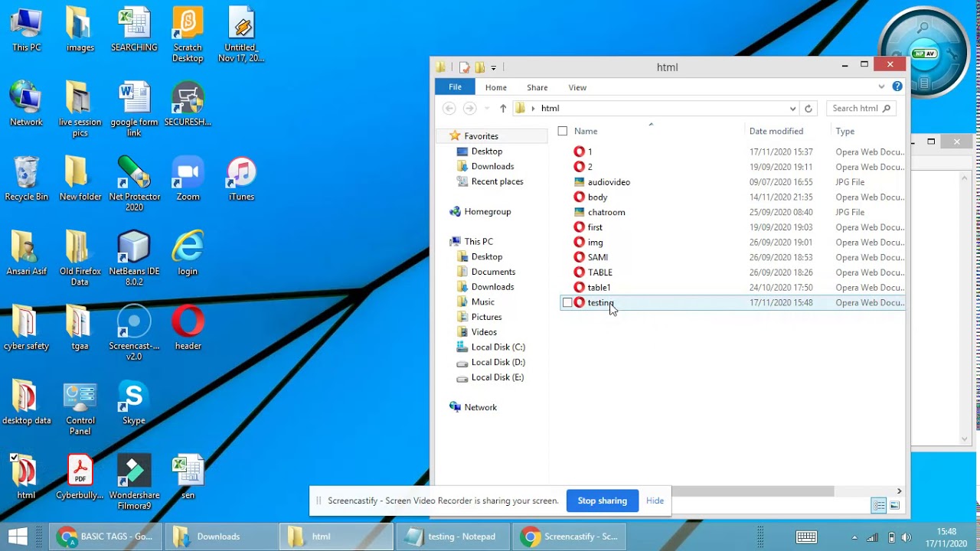The image size is (980, 551).
Task: Open the recent locations dropdown arrow
Action: point(487,109)
